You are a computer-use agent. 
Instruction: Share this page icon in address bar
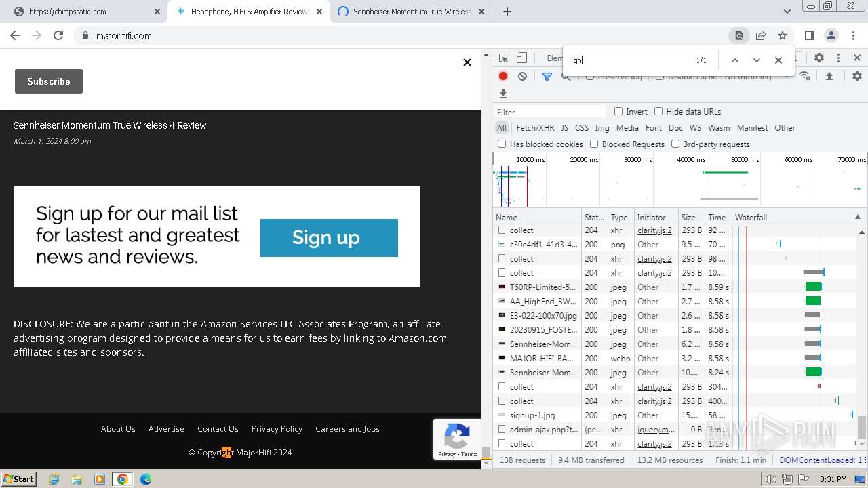(761, 35)
